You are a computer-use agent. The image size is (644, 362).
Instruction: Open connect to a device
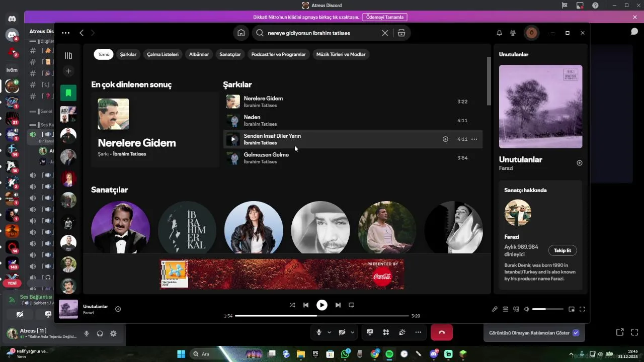tap(516, 309)
